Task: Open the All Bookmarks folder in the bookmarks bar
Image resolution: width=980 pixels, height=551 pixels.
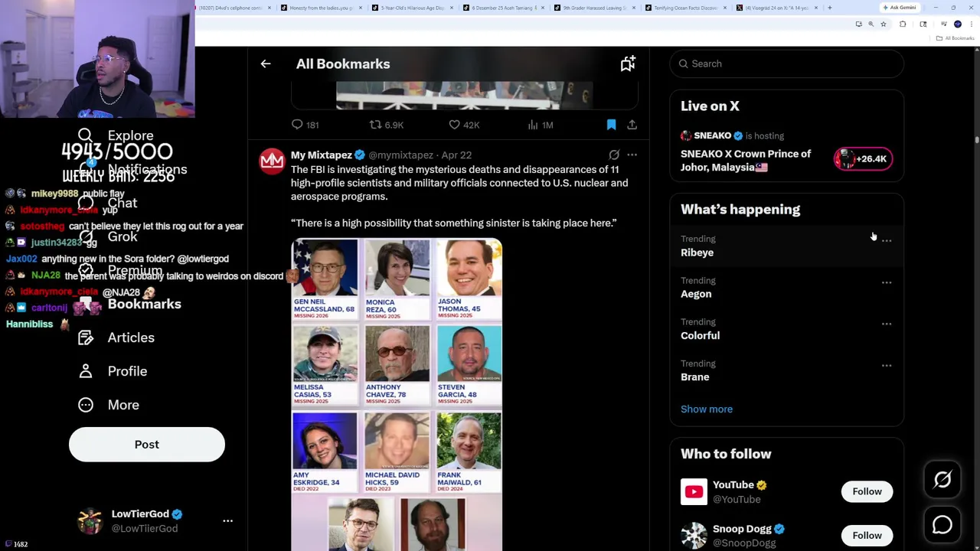Action: [956, 38]
